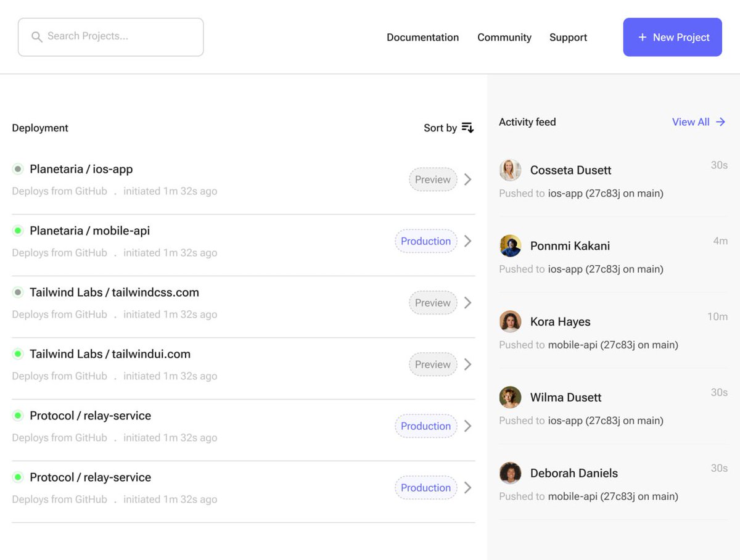Click the green status indicator for Protocol / relay-service

pyautogui.click(x=17, y=416)
